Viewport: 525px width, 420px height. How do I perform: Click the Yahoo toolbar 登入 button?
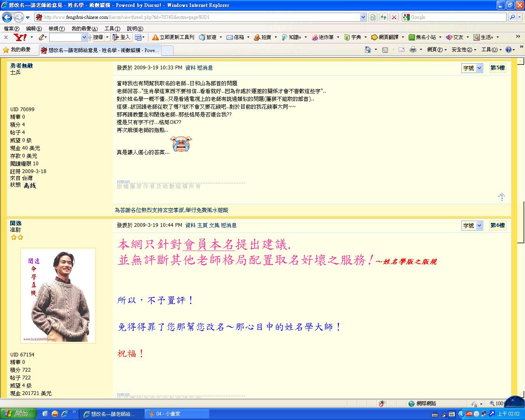click(121, 37)
